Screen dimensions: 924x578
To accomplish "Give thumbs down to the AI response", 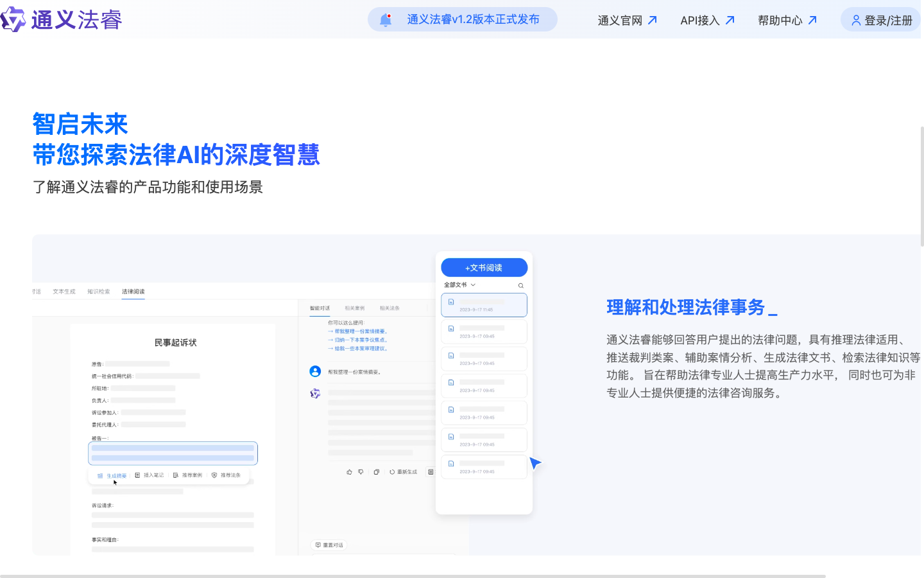I will tap(361, 471).
